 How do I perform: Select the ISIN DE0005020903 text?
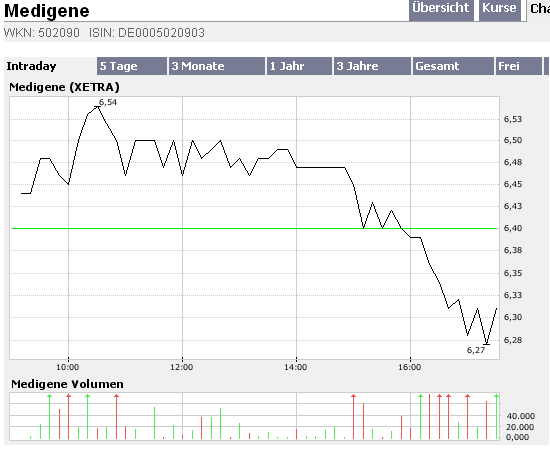[147, 33]
